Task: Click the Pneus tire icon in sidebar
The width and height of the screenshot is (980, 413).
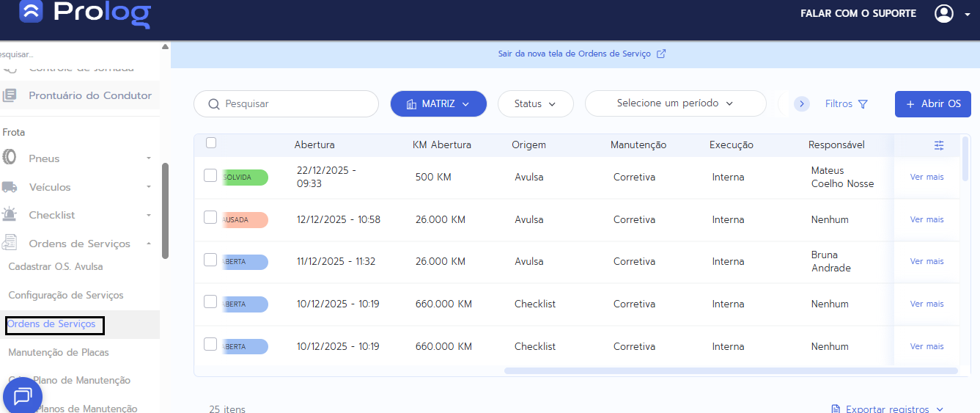Action: [10, 158]
